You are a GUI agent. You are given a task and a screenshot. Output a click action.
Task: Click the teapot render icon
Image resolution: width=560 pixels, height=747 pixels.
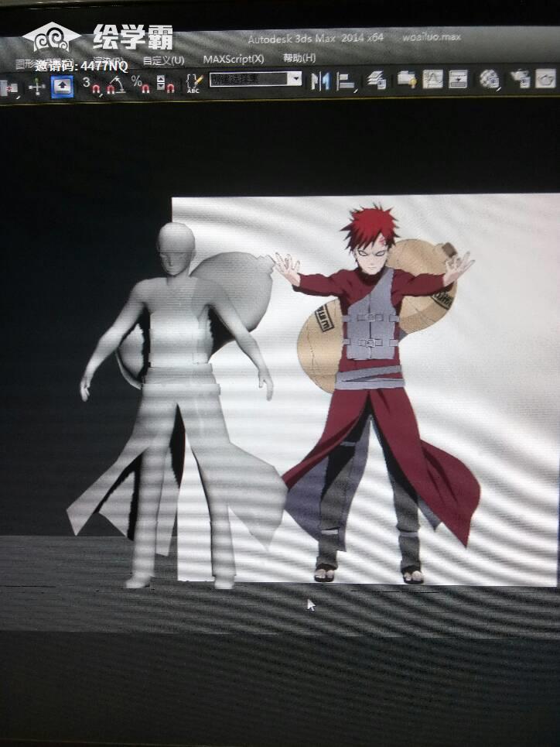[546, 79]
